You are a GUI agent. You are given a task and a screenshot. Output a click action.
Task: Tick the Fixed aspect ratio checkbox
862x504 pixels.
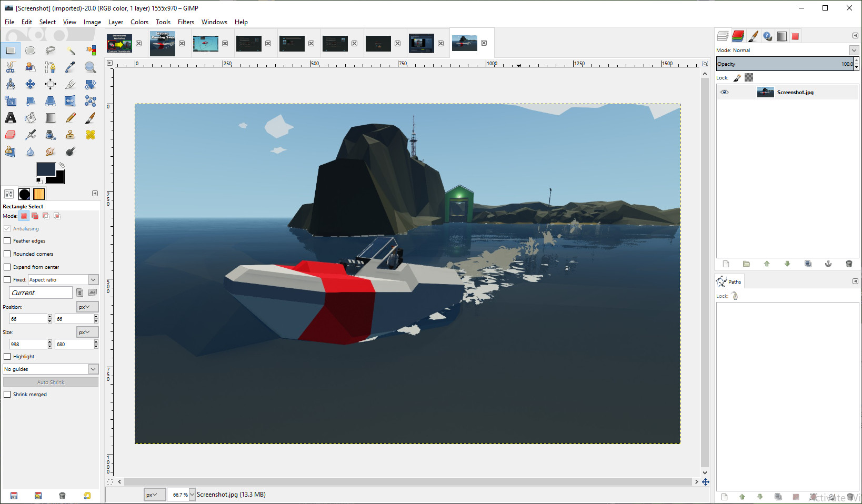pos(7,279)
